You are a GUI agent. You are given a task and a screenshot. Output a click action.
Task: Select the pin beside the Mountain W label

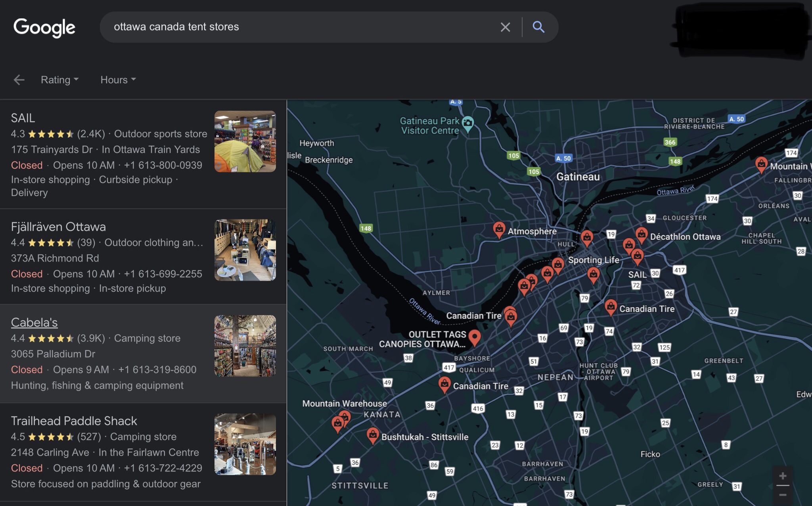[x=761, y=165]
